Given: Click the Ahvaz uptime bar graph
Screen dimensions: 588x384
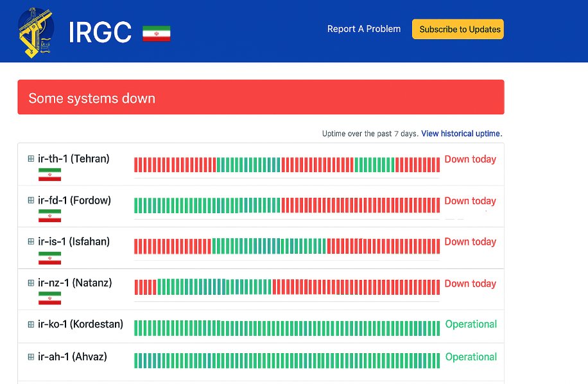Looking at the screenshot, I should click(287, 361).
